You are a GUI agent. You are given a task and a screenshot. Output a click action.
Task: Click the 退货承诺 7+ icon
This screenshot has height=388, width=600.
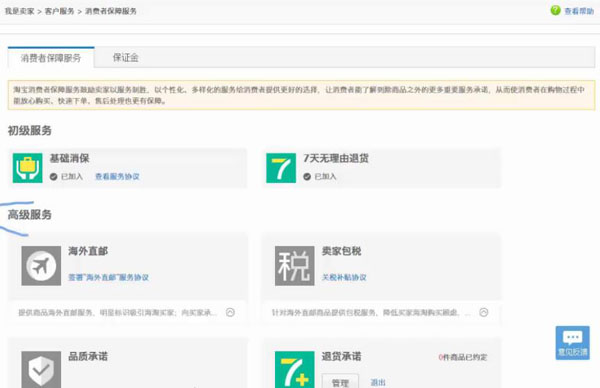click(x=294, y=370)
